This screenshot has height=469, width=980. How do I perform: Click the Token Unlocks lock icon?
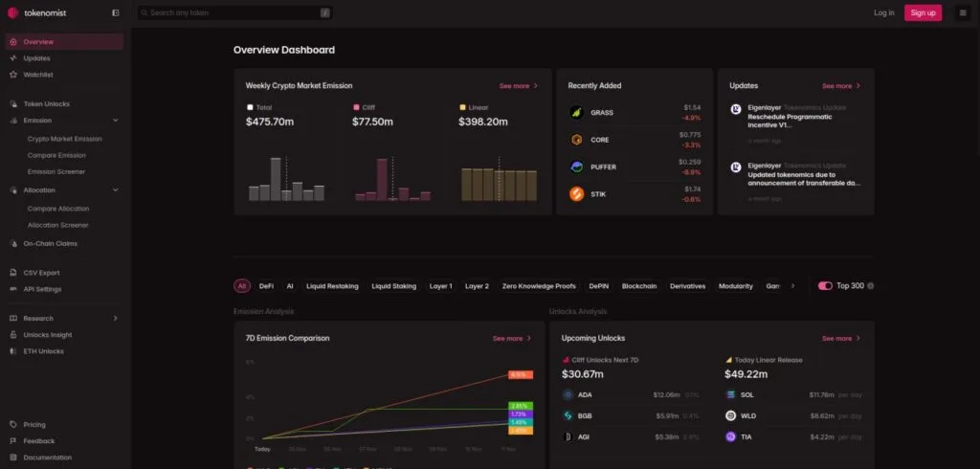coord(13,103)
